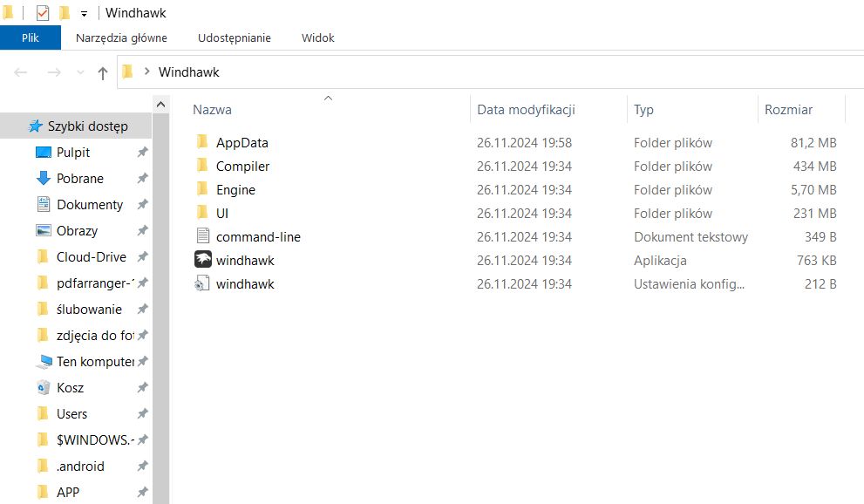Click the navigation pane scroll up arrow
Viewport: 864px width, 504px height.
161,104
